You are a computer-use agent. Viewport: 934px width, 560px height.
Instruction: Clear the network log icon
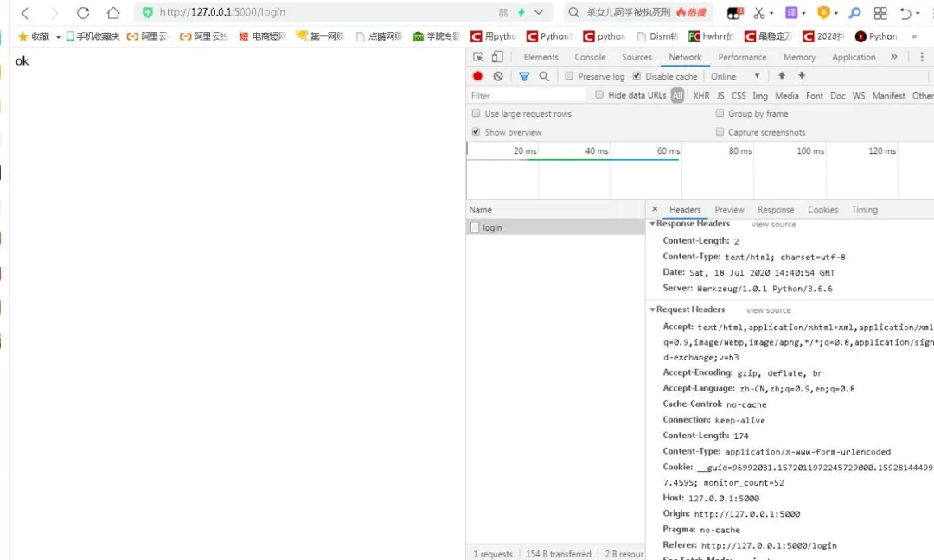(x=498, y=76)
